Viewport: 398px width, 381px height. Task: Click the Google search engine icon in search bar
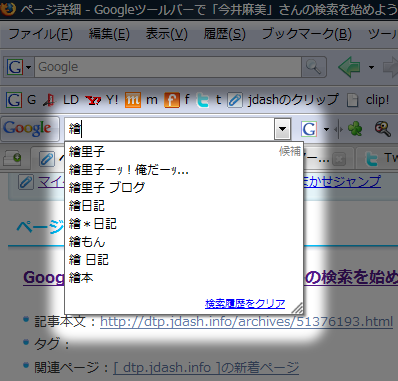coord(15,67)
